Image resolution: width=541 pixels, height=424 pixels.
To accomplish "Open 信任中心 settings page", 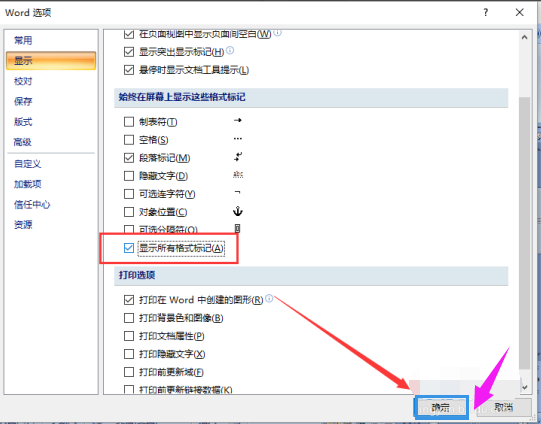I will point(32,204).
